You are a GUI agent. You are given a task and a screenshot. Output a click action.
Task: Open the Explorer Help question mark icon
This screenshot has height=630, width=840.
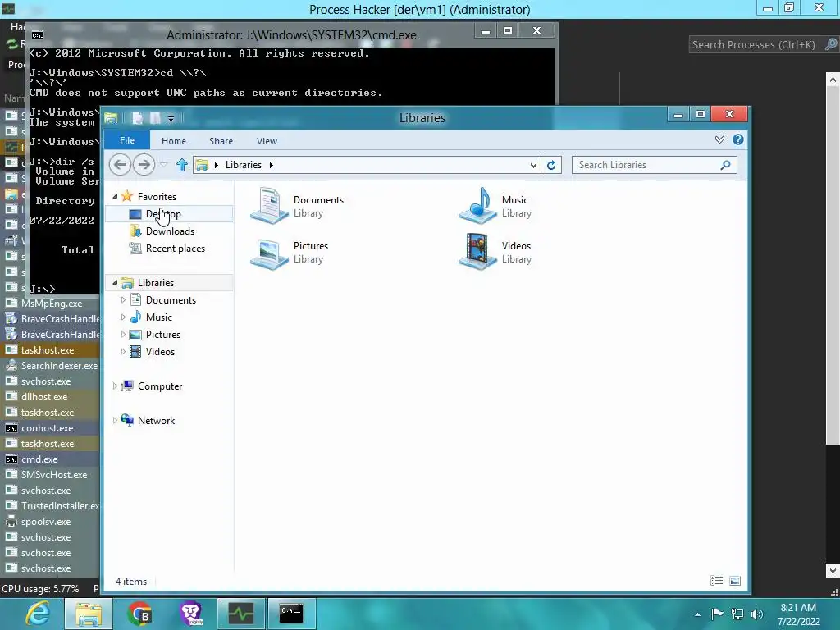738,139
